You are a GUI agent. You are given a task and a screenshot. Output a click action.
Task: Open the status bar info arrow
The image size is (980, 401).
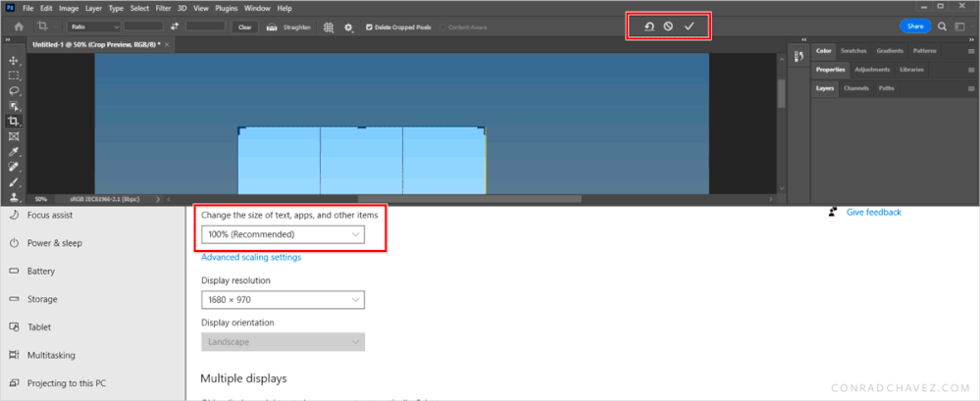157,199
